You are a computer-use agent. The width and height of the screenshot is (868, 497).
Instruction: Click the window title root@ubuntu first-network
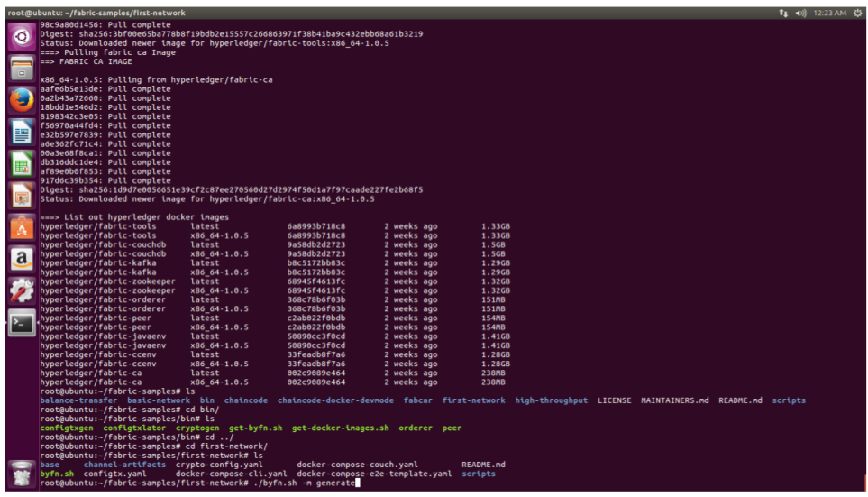coord(96,13)
